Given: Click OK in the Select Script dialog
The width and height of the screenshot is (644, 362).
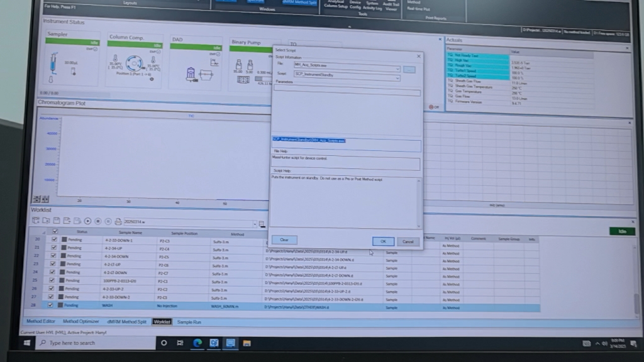Looking at the screenshot, I should pyautogui.click(x=383, y=241).
